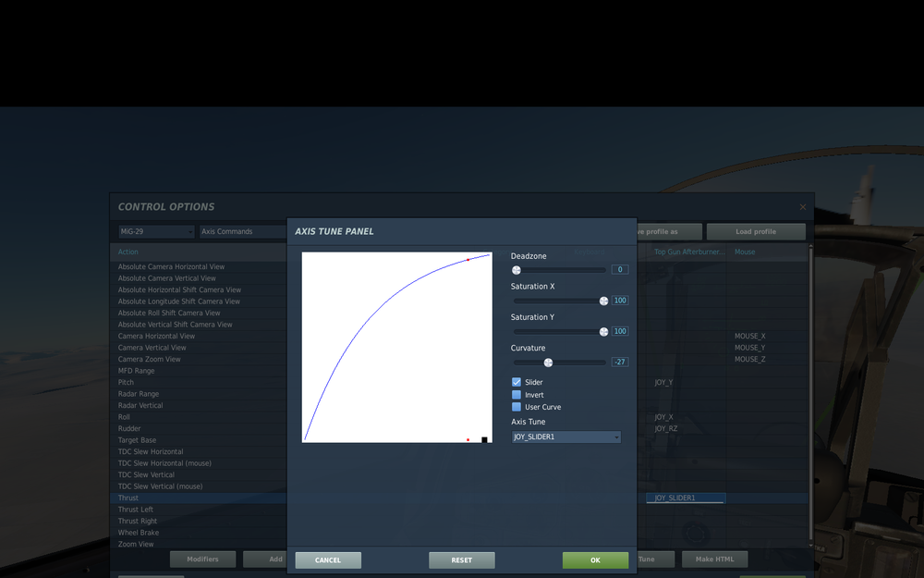The width and height of the screenshot is (924, 578).
Task: Open the Axis Commands category dropdown
Action: click(242, 231)
